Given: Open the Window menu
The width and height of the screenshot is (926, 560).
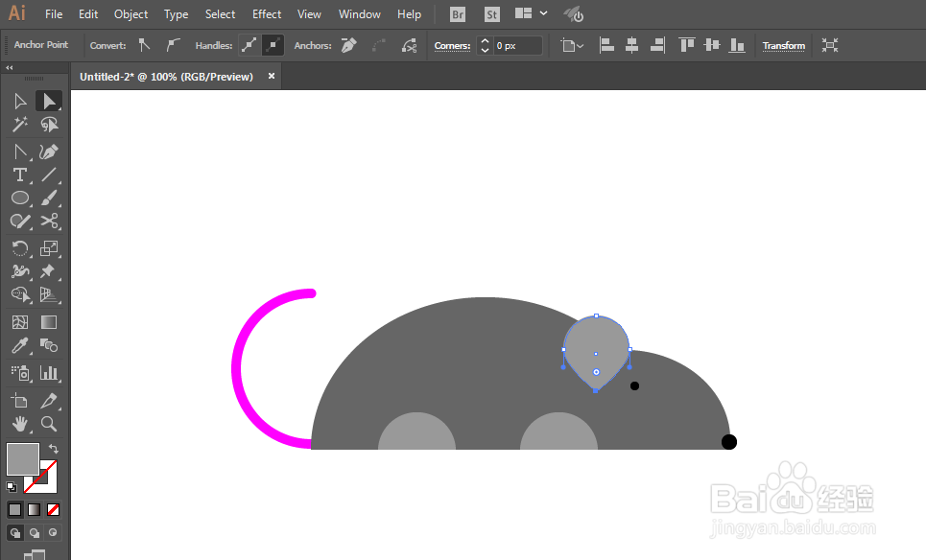Looking at the screenshot, I should pyautogui.click(x=360, y=14).
